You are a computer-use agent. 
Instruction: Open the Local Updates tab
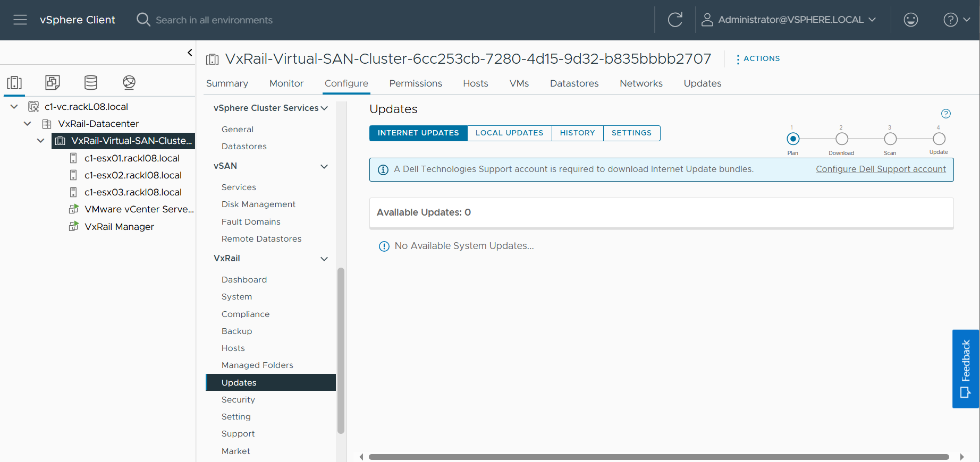pos(509,133)
